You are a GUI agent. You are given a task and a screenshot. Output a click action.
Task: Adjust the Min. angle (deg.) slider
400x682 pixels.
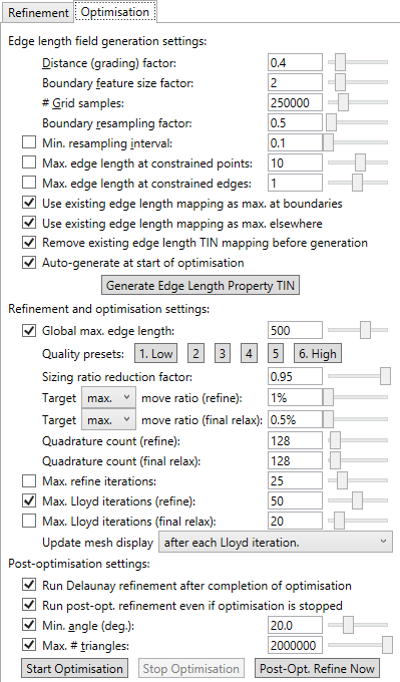point(357,625)
